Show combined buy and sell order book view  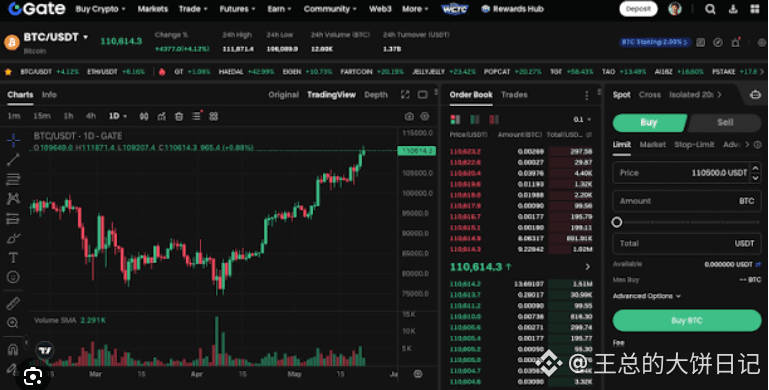click(455, 119)
